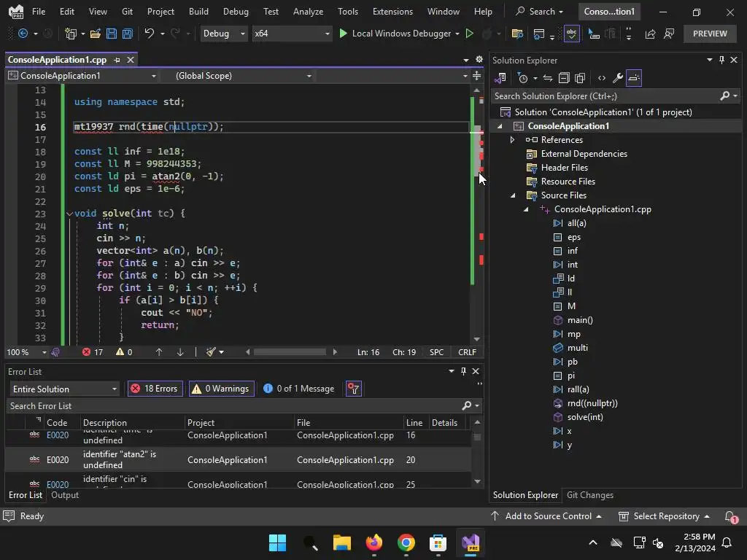Toggle auto-hide pin on Solution Explorer
The image size is (747, 560).
(x=721, y=60)
